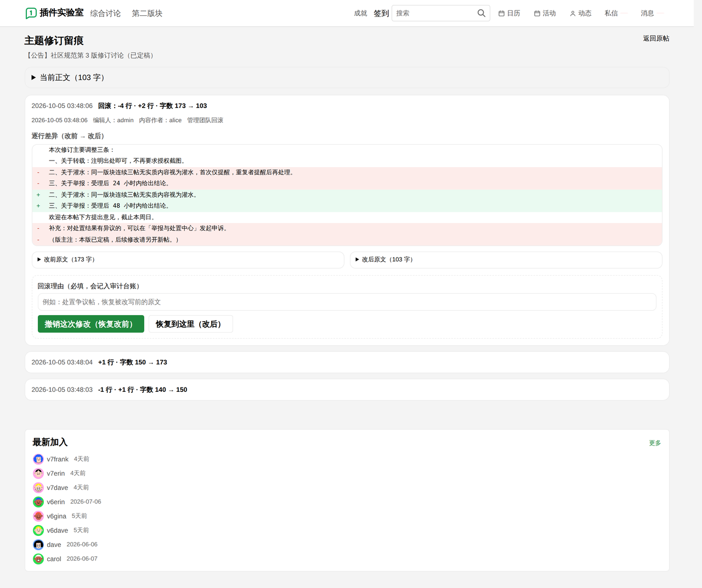Expand 当前正文（103 字）section
This screenshot has height=588, width=702.
tap(347, 78)
